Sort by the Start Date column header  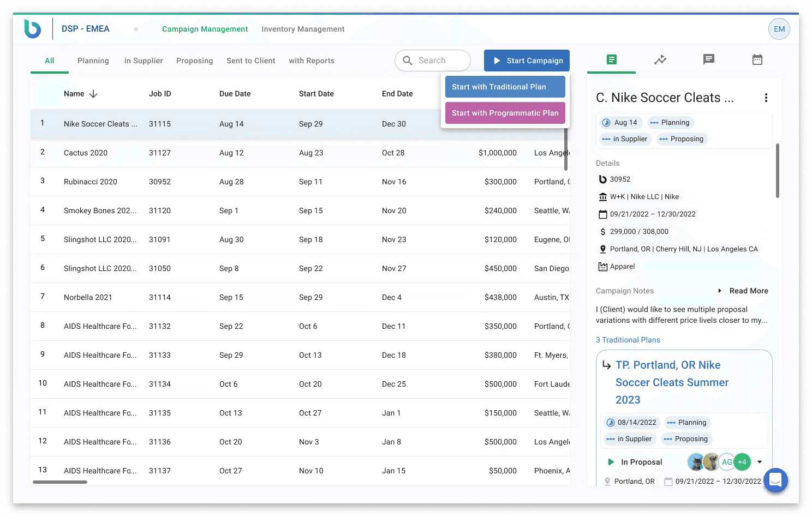tap(317, 94)
